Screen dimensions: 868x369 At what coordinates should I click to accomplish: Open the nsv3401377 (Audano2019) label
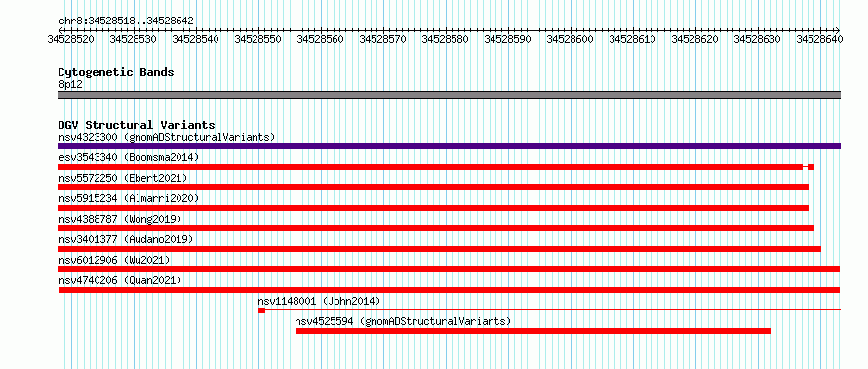tap(126, 239)
